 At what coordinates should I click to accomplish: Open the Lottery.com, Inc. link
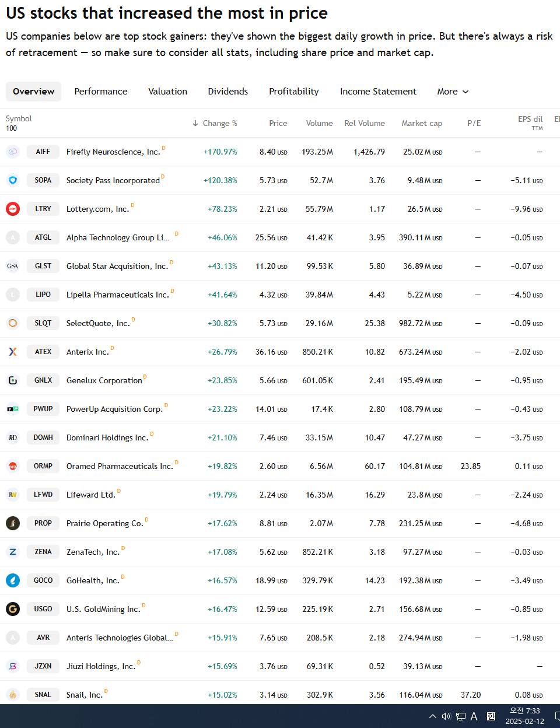coord(98,209)
